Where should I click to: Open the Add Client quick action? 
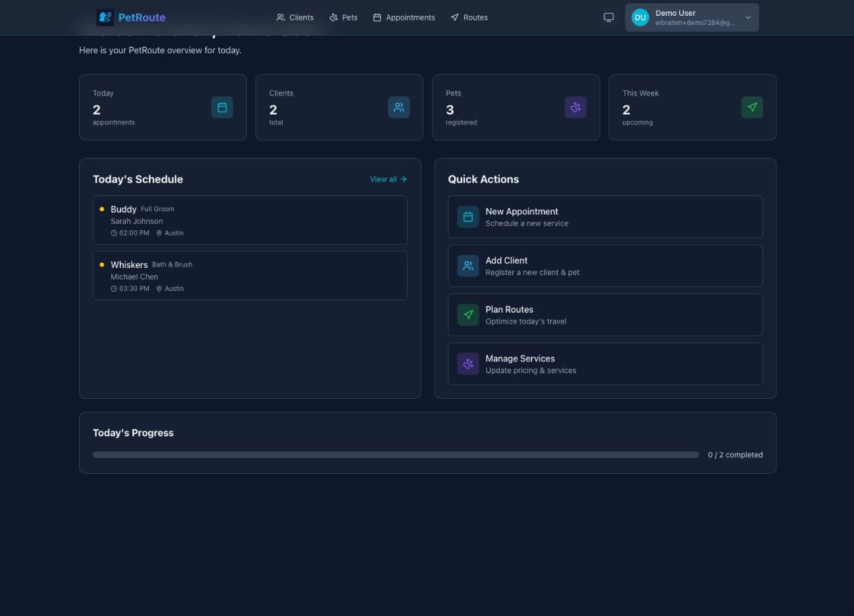click(604, 265)
